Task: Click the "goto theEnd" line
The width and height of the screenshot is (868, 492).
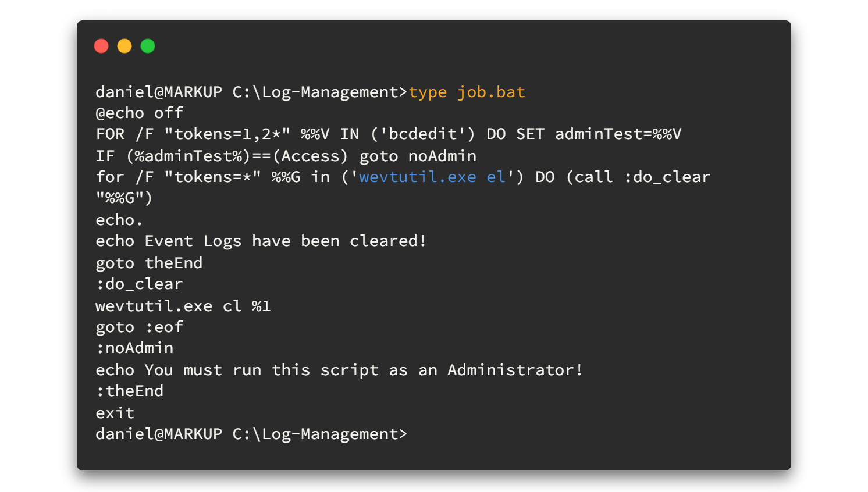Action: click(x=149, y=263)
